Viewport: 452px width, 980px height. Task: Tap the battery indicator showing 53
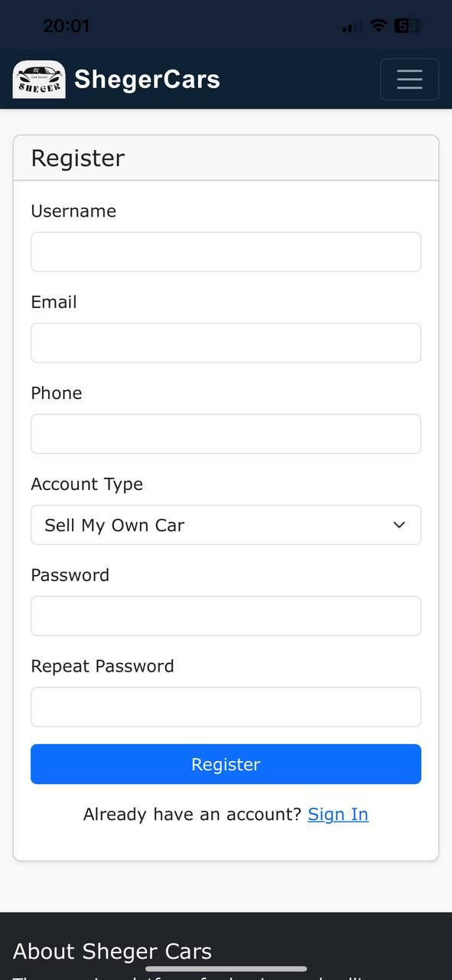pos(407,25)
